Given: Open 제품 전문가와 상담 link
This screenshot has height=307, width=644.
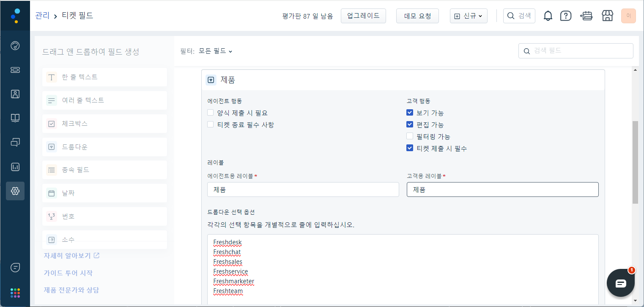Looking at the screenshot, I should 71,290.
